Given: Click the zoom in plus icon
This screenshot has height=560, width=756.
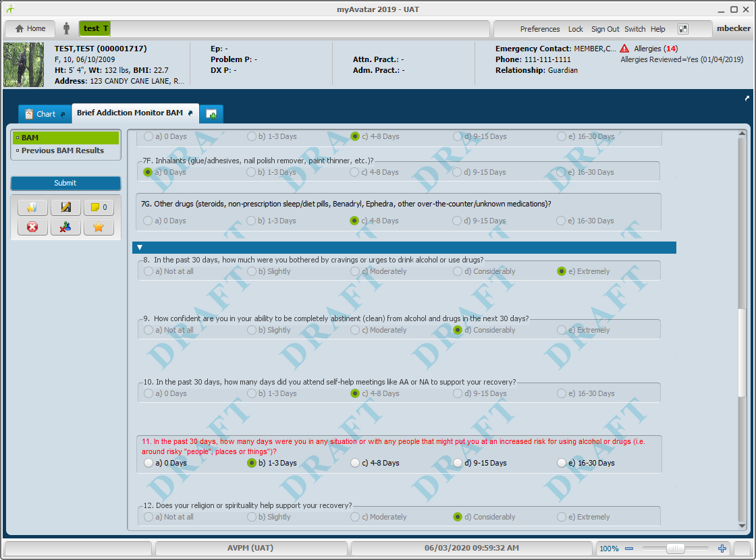Looking at the screenshot, I should click(x=722, y=549).
